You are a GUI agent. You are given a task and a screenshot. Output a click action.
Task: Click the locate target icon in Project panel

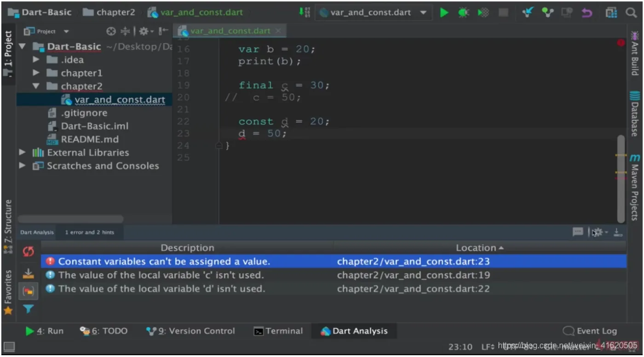pyautogui.click(x=111, y=31)
